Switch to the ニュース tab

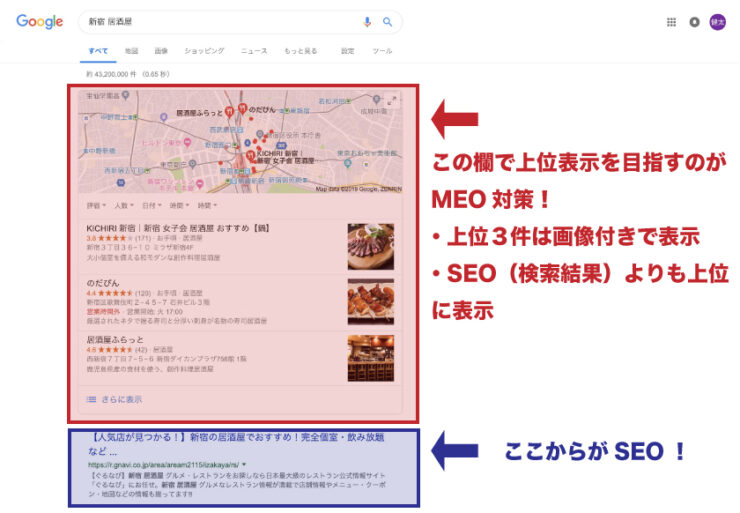(254, 51)
